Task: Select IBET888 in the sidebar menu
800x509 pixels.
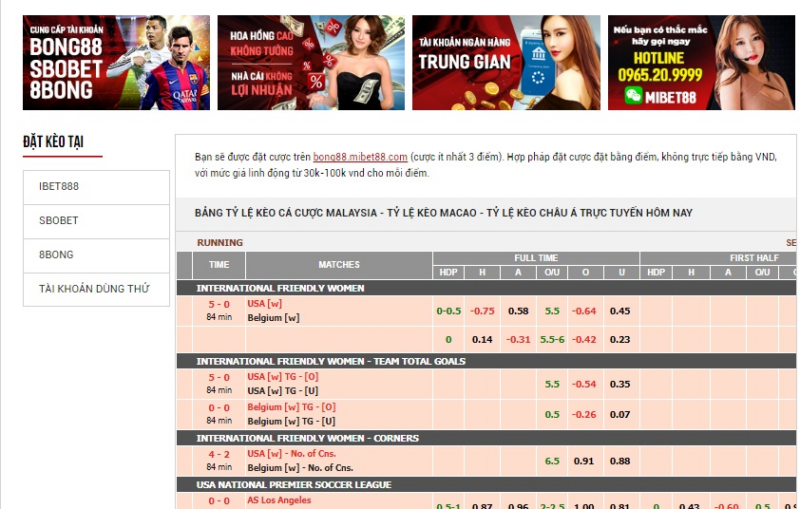Action: pos(96,187)
